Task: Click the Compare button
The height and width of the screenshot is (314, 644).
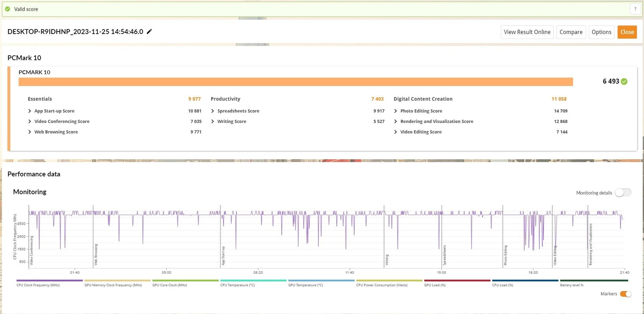Action: click(x=571, y=32)
